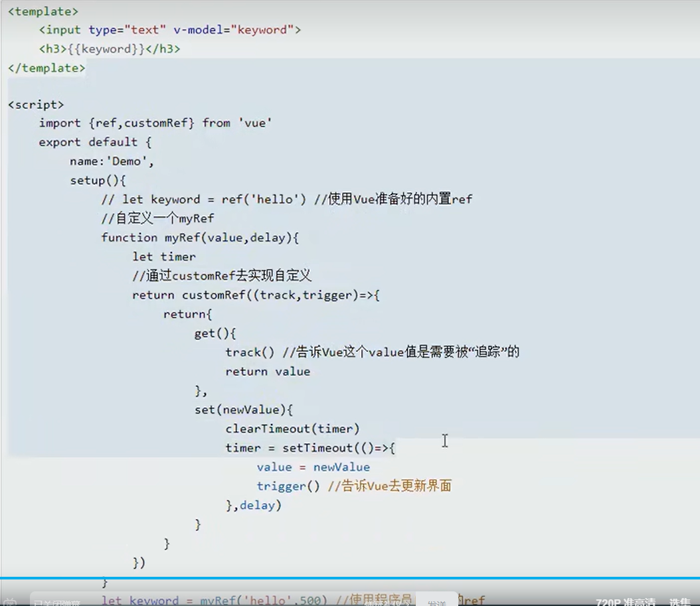Click the closing </template> tag
This screenshot has height=606, width=700.
pos(47,68)
